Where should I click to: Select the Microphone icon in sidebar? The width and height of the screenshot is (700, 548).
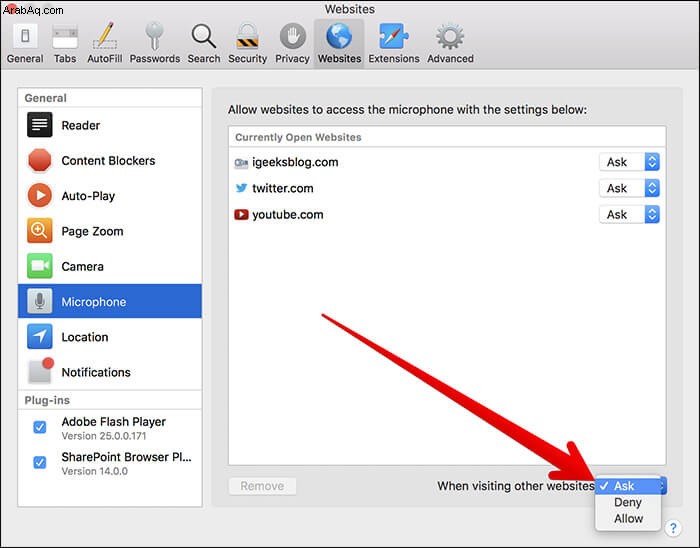point(39,301)
